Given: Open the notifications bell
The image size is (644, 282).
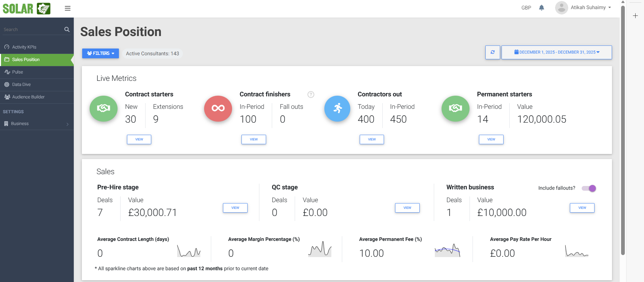Looking at the screenshot, I should point(541,8).
